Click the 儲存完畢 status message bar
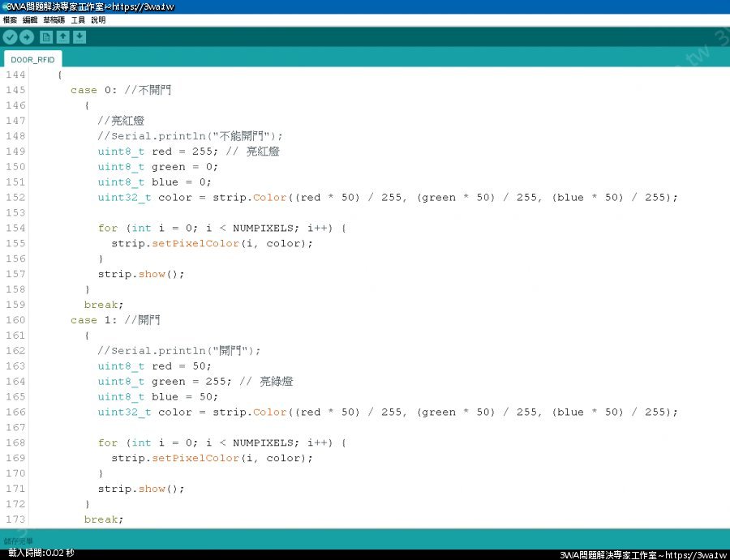Image resolution: width=730 pixels, height=560 pixels. 19,541
